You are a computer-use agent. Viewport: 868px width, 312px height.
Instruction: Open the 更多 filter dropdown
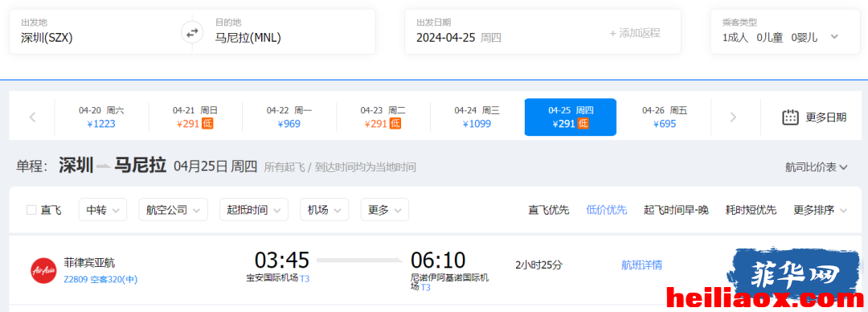pyautogui.click(x=385, y=210)
